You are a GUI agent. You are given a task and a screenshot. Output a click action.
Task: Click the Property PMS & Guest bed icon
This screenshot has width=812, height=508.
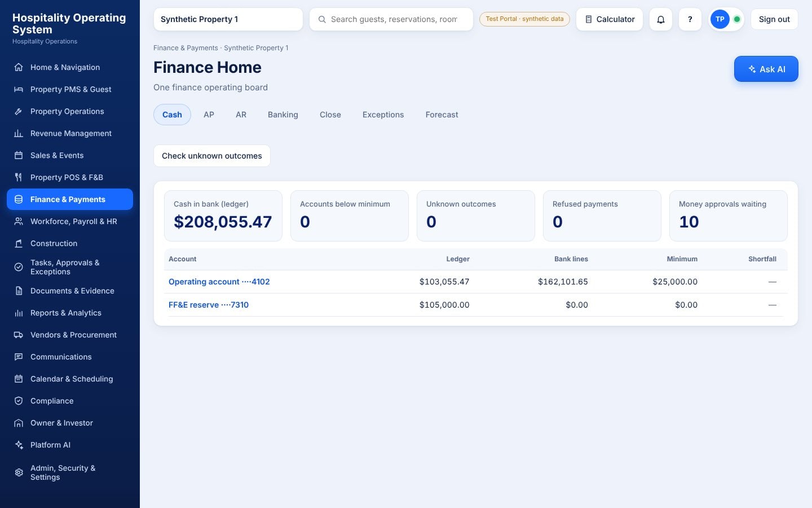tap(19, 89)
